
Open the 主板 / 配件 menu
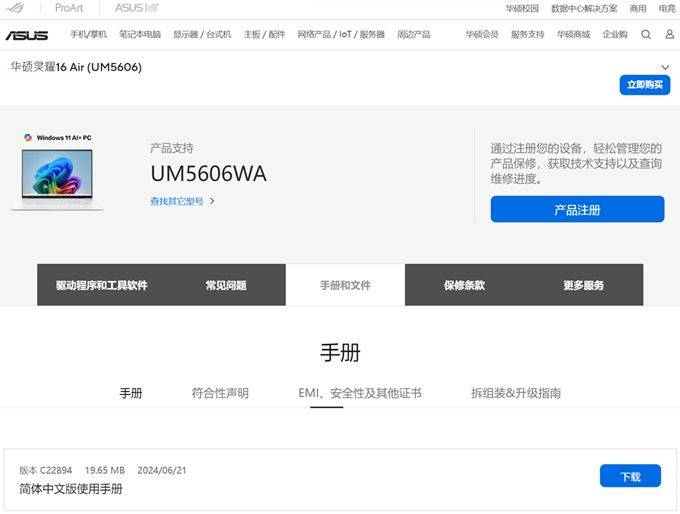coord(264,34)
